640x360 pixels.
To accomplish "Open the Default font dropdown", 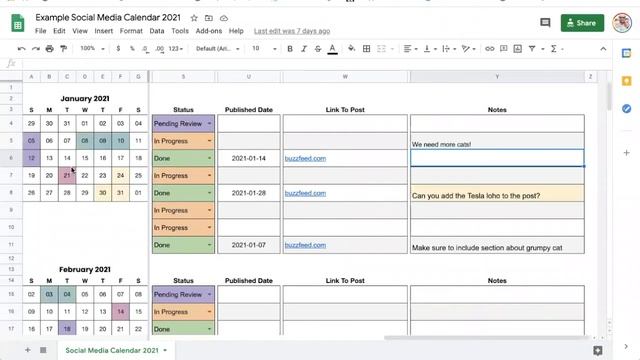I will coord(217,49).
